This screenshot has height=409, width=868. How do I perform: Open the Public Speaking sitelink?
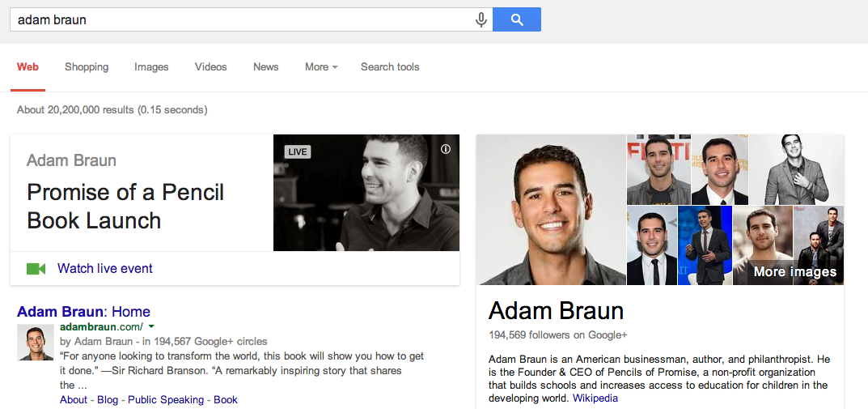[x=166, y=400]
